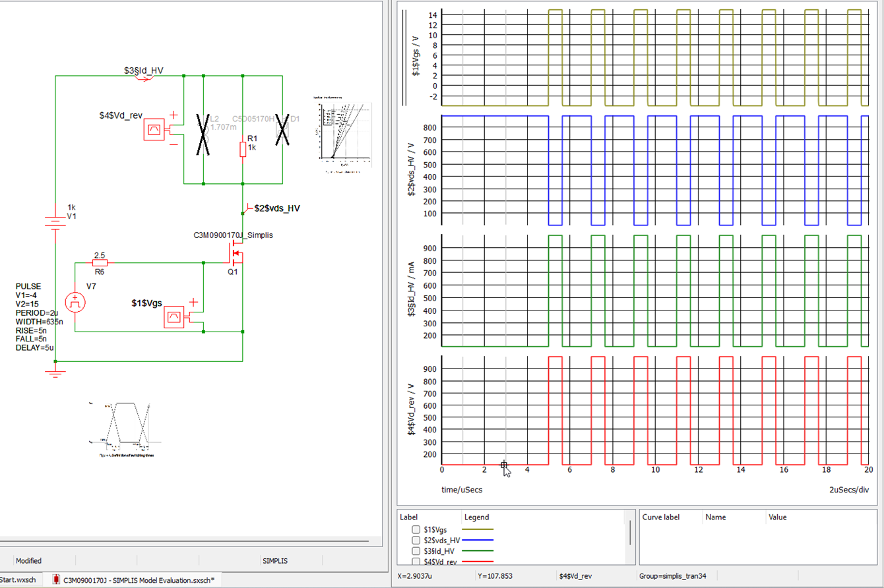Select the R6 gate resistor
The image size is (884, 588).
point(100,262)
